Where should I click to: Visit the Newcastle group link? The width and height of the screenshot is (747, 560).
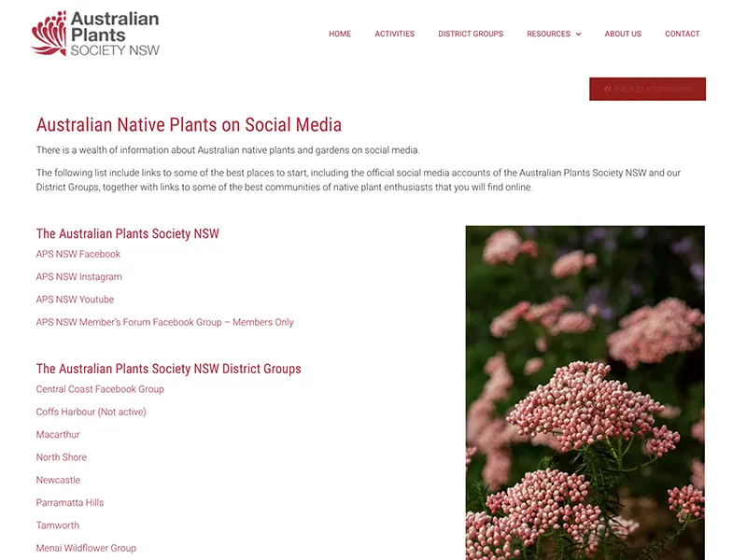coord(58,480)
